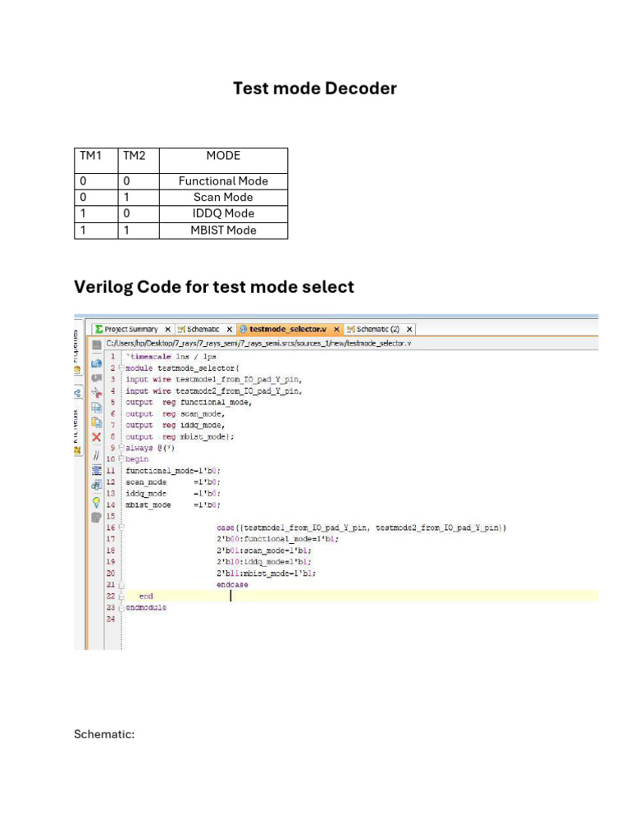Viewport: 630px width, 840px height.
Task: Click the gray Save file icon in editor toolbar
Action: tap(97, 345)
